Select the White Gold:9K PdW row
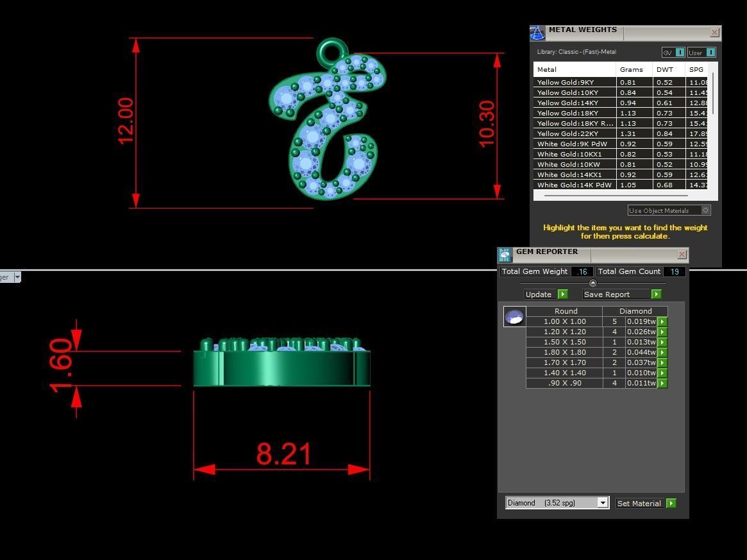The width and height of the screenshot is (747, 560). click(x=621, y=144)
